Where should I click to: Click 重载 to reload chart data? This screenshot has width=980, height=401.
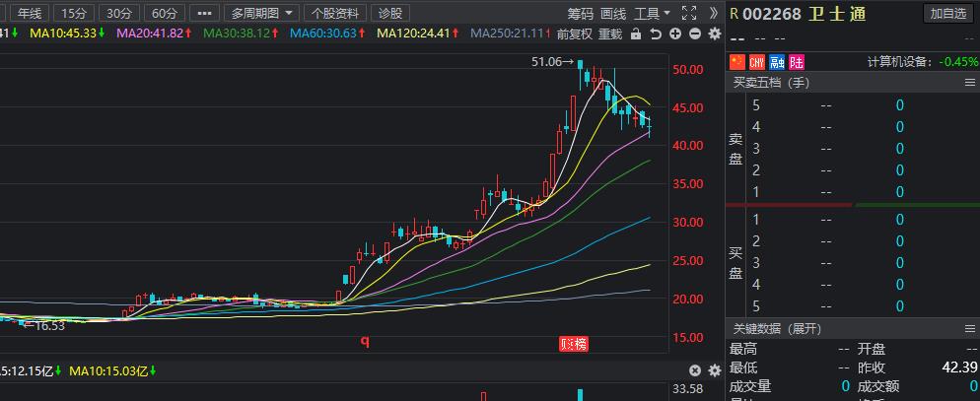pos(610,34)
